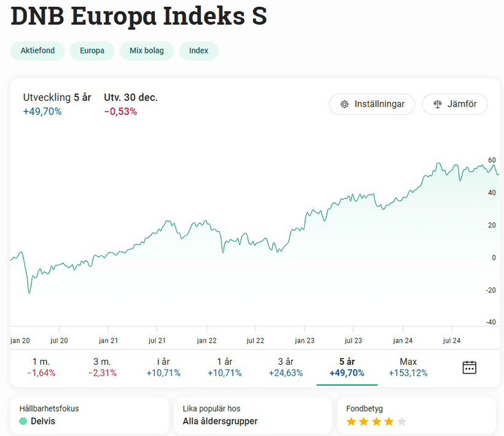This screenshot has height=436, width=504.
Task: Click the gear icon for Inställningar
Action: point(345,104)
